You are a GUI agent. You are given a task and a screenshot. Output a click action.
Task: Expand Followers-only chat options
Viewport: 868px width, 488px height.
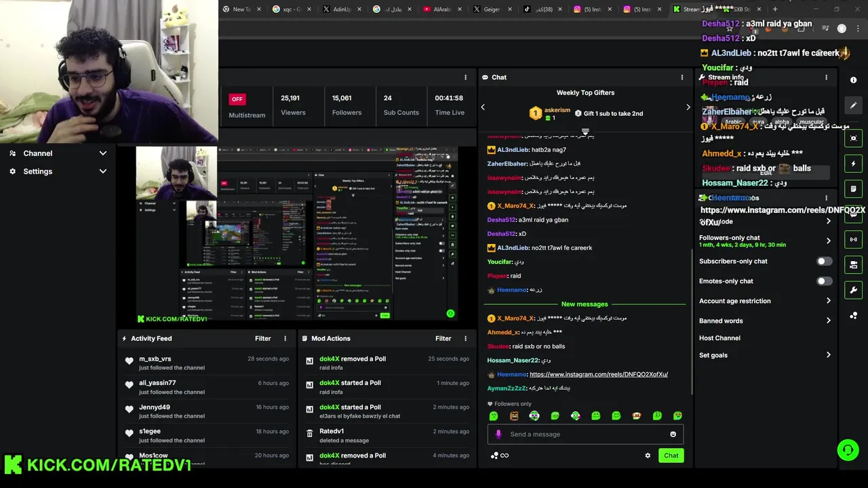coord(828,241)
